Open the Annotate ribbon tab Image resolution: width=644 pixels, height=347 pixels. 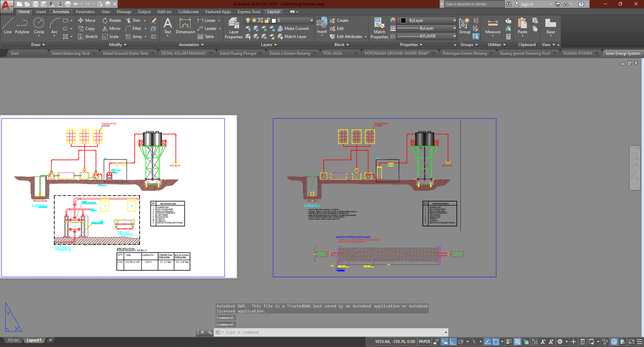point(61,12)
